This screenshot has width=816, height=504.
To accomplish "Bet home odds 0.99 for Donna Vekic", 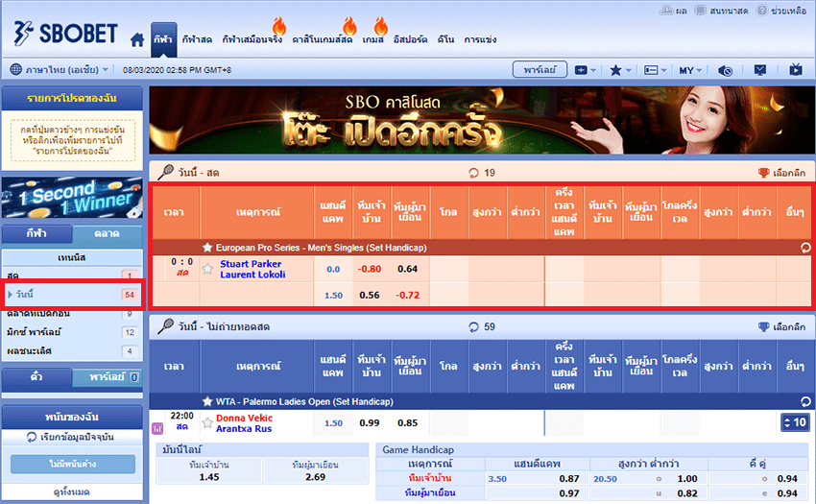I will click(x=370, y=422).
